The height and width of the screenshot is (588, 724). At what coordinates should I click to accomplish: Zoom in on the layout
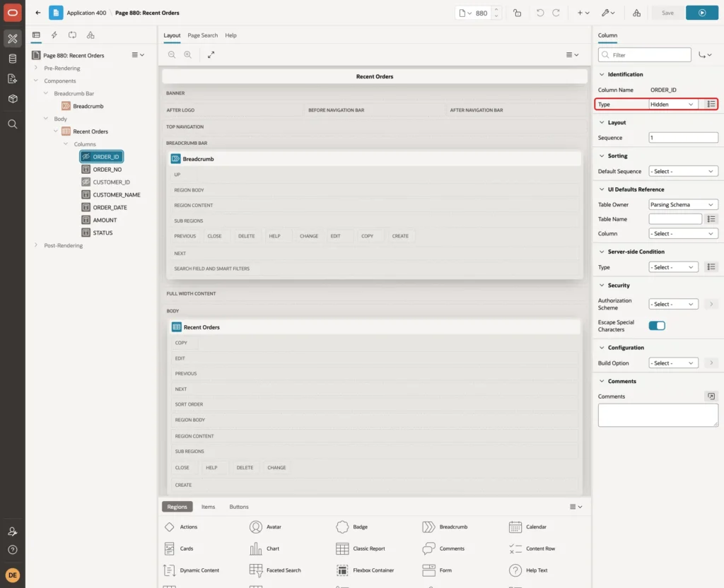[187, 54]
